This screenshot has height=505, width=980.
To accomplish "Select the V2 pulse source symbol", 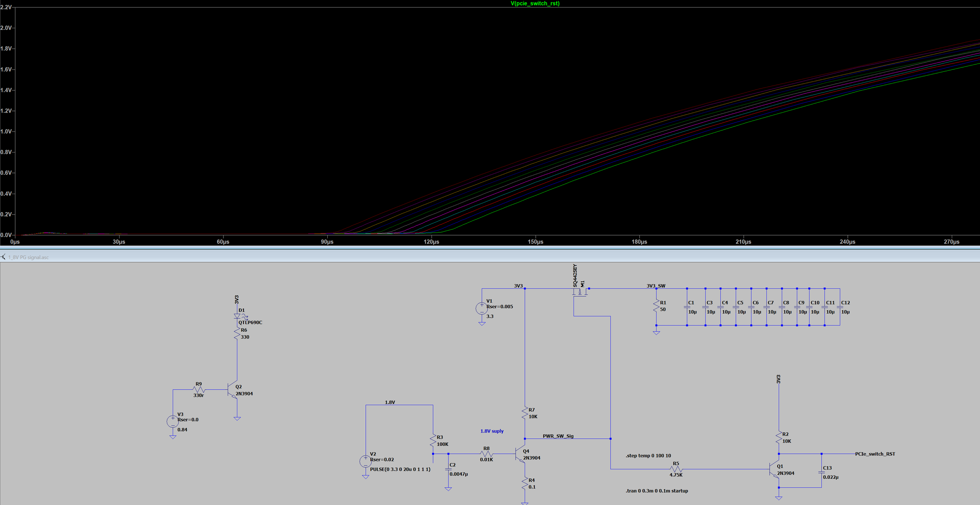I will click(365, 461).
